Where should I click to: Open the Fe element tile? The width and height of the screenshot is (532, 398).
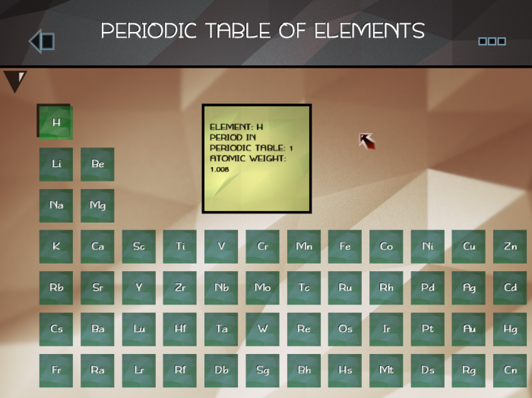click(345, 246)
